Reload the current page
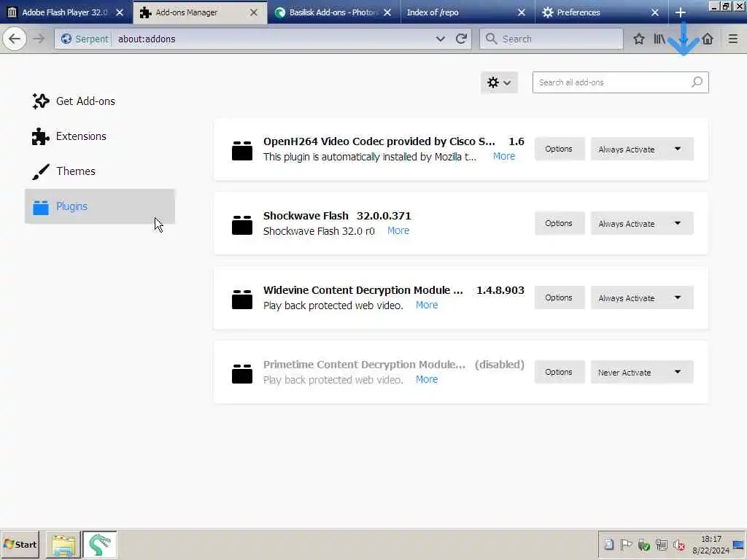The width and height of the screenshot is (747, 560). click(x=461, y=39)
